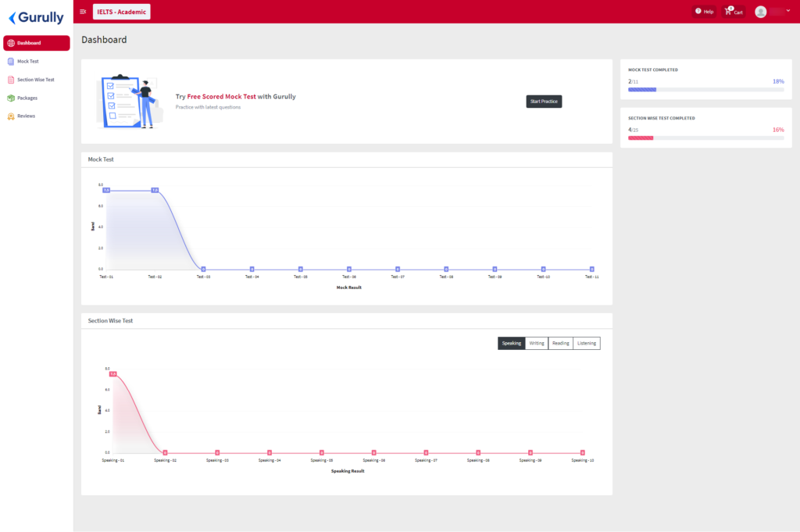This screenshot has width=800, height=532.
Task: Click the Start Practice button
Action: (544, 102)
